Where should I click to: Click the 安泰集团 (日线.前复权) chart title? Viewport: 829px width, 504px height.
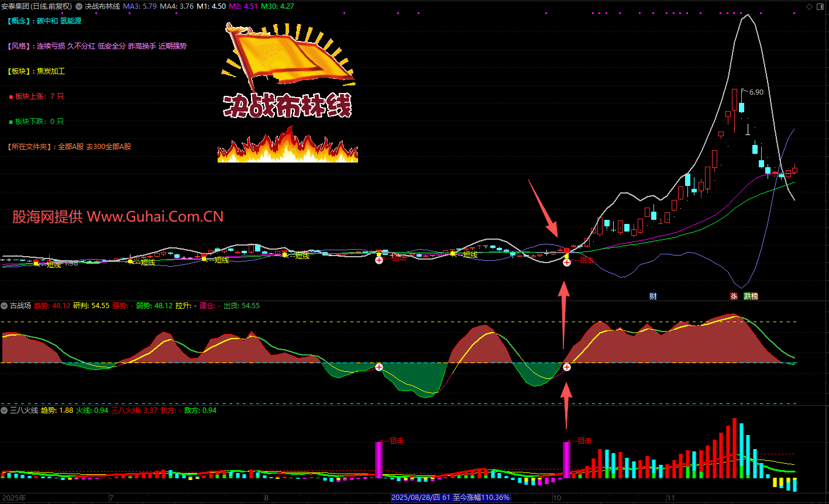tap(37, 6)
